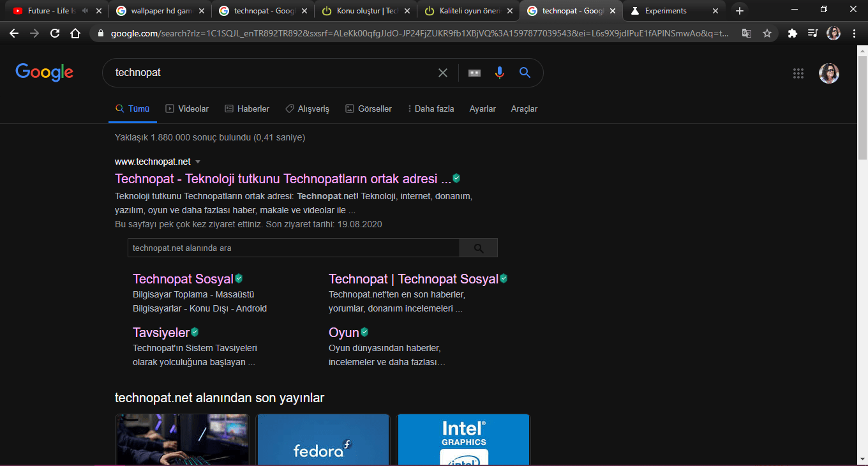Close the wallpaper hd tab
Screen dimensions: 868x466
coord(201,11)
